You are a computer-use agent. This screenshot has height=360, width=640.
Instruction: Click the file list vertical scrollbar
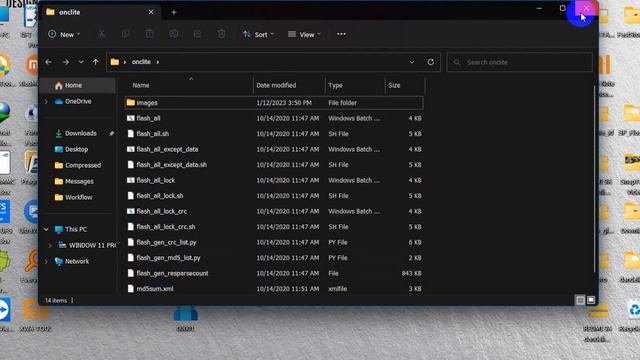click(594, 180)
